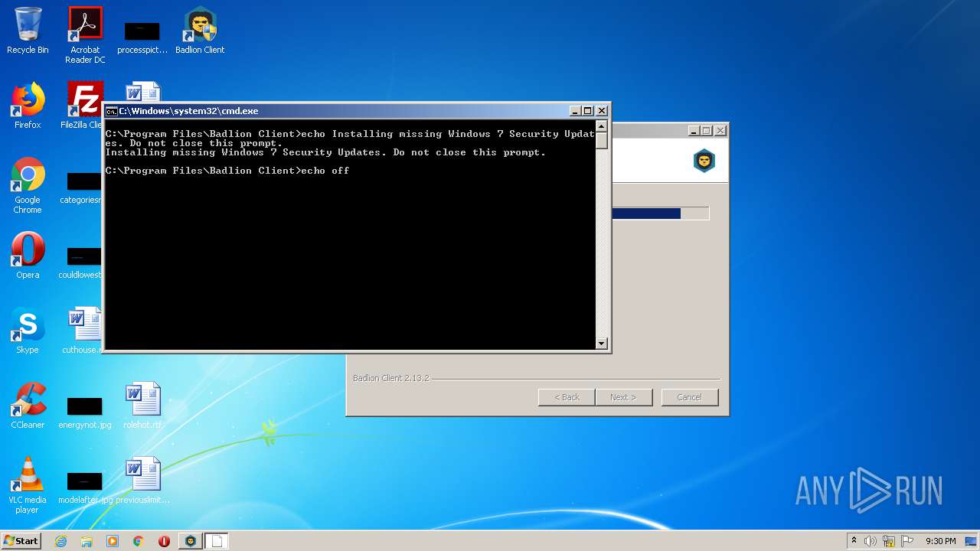Select the categories file on the desktop
980x551 pixels.
click(81, 187)
